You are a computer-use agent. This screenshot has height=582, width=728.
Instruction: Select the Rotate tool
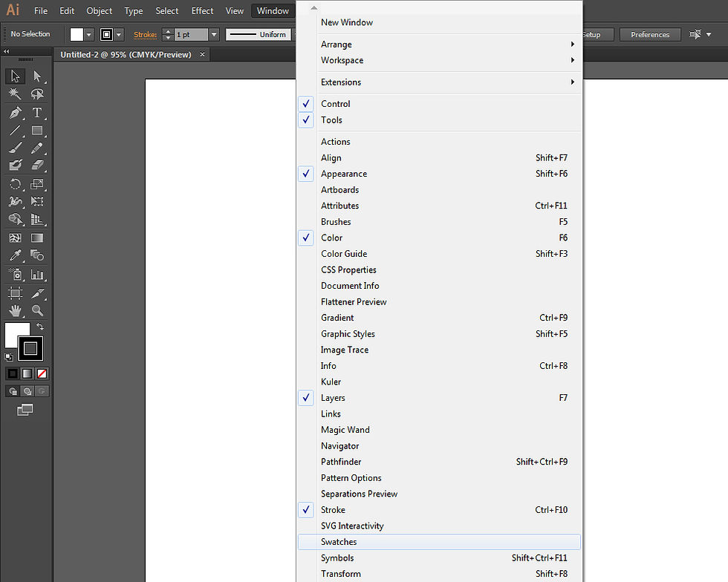pos(15,184)
